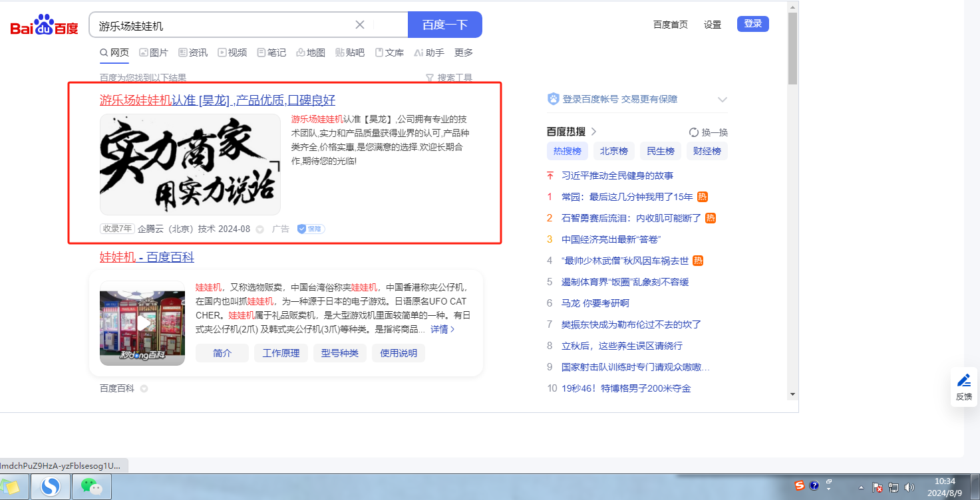Open dropdown arrow next to 企腾云 ad source
The height and width of the screenshot is (500, 980).
[260, 229]
